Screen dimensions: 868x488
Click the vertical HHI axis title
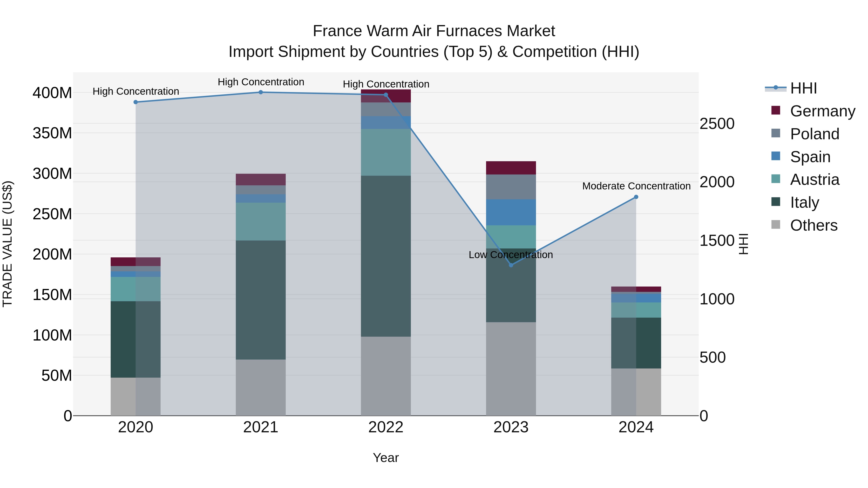[x=743, y=244]
